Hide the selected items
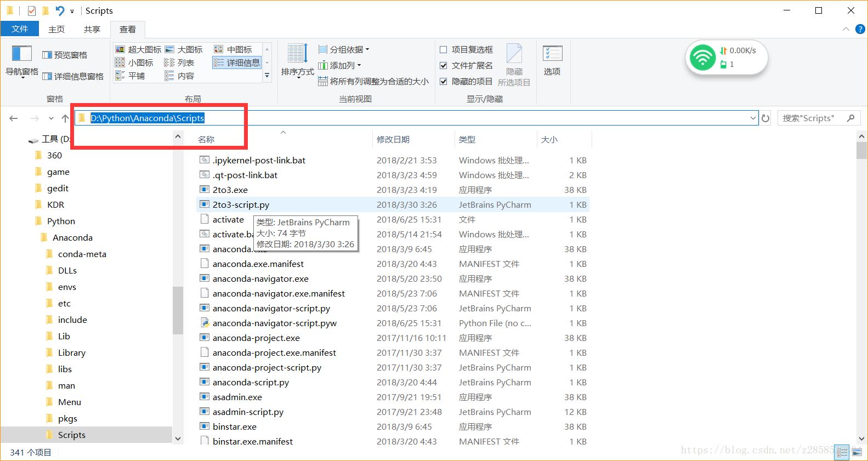The width and height of the screenshot is (868, 461). coord(514,65)
